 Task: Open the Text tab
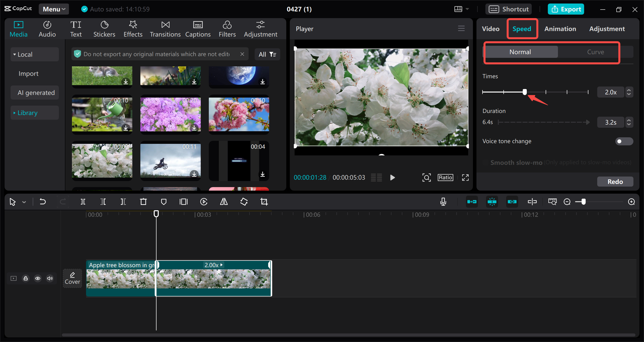click(76, 29)
